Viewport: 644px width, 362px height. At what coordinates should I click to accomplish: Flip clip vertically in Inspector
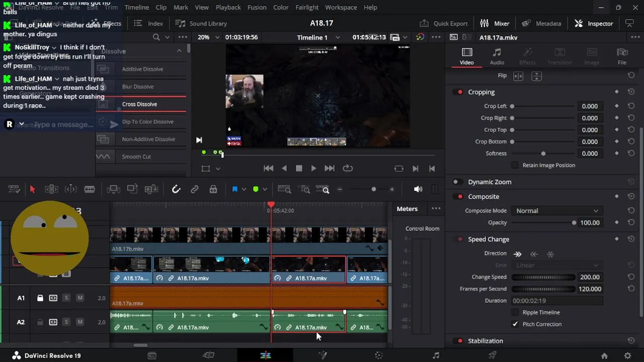pos(536,76)
